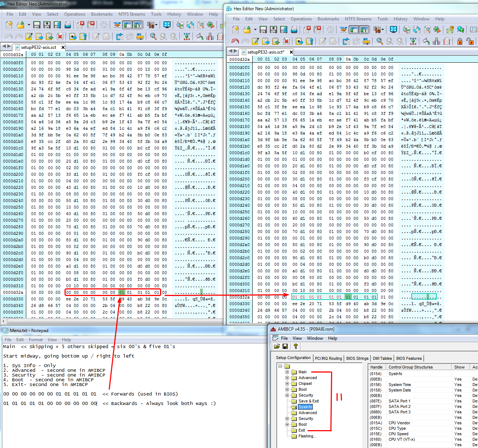Click closed padlock icon in right Hex Editor
This screenshot has width=478, height=448.
[x=459, y=41]
